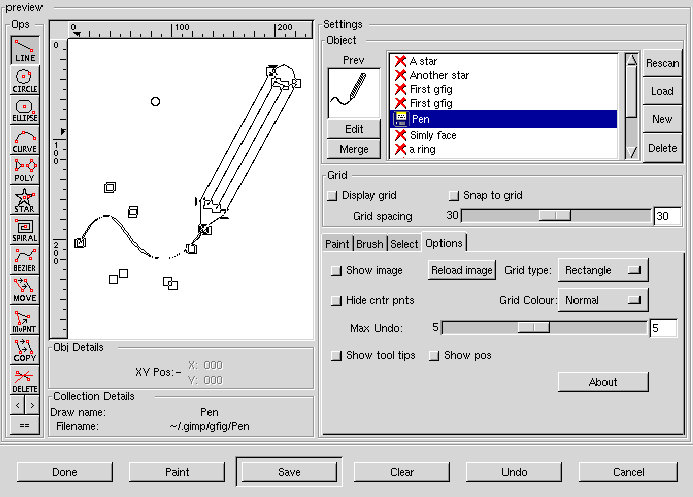Click the Rescan button

[662, 64]
